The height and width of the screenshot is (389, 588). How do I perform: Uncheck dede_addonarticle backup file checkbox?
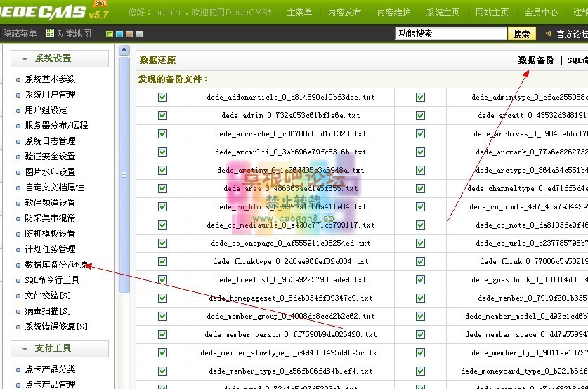[x=163, y=97]
